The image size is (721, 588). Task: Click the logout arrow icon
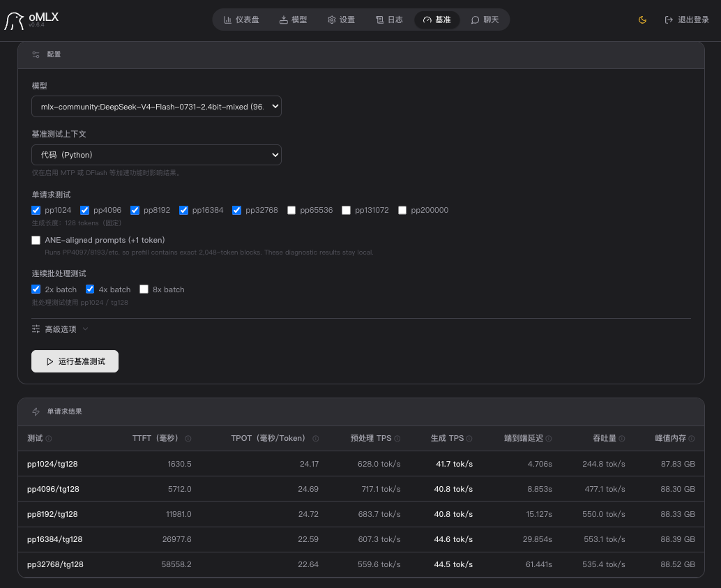(669, 20)
